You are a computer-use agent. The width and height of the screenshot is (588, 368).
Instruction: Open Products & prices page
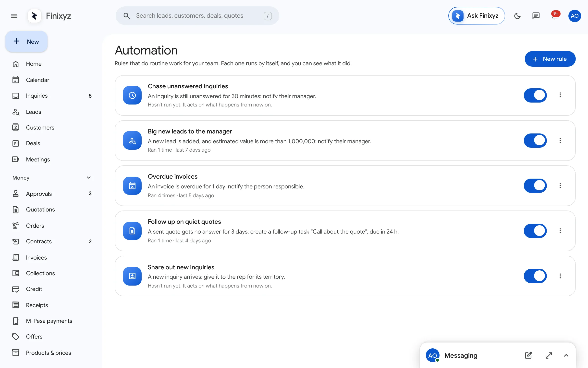coord(52,353)
